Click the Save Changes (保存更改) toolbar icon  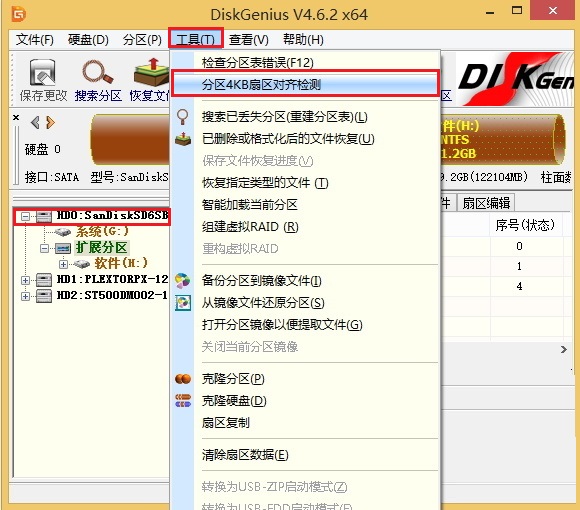tap(43, 72)
